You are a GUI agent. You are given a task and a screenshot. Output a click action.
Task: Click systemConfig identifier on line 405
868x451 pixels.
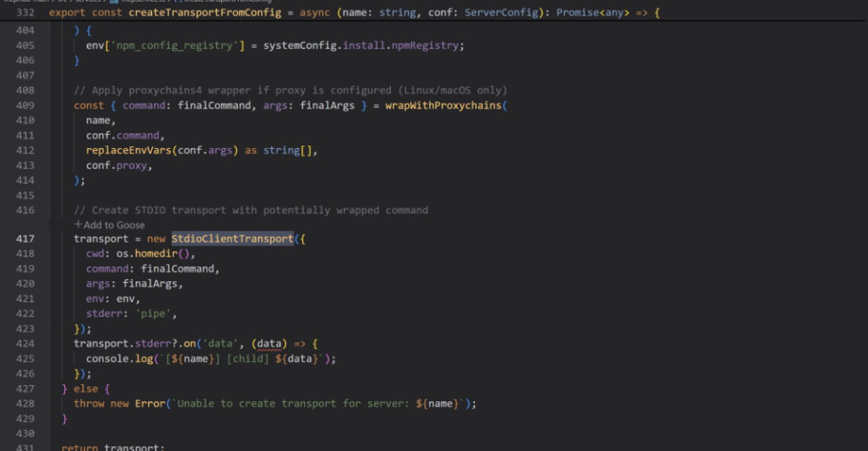click(300, 46)
